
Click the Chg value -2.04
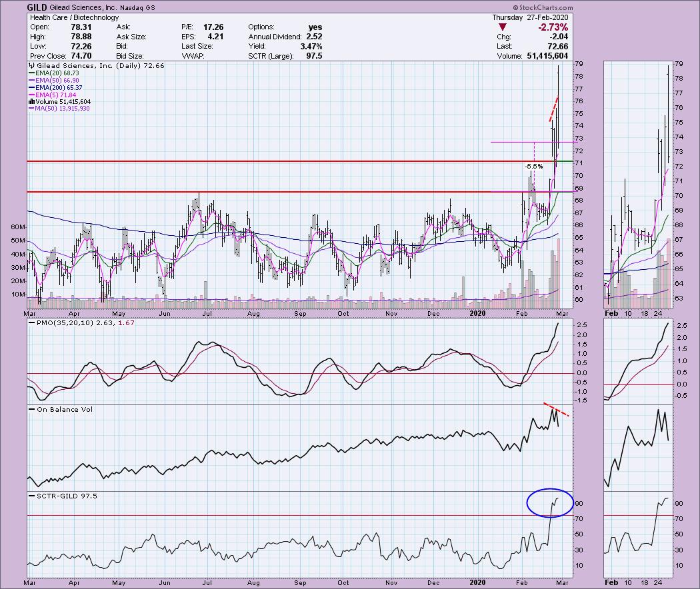click(x=559, y=37)
